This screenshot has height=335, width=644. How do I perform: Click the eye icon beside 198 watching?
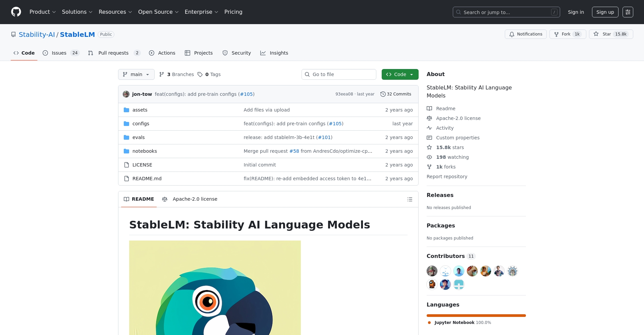point(429,157)
